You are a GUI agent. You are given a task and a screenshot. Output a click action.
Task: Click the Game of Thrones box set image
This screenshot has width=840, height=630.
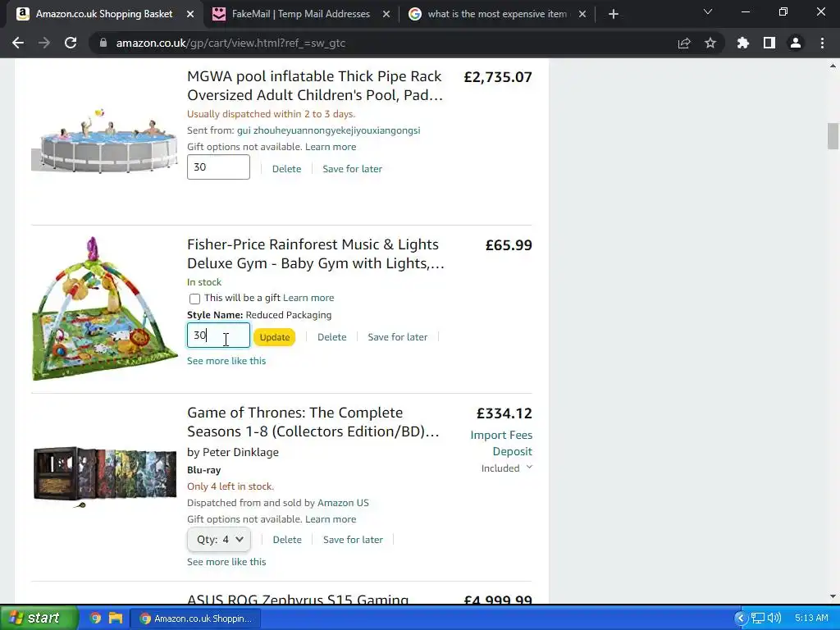pos(105,476)
